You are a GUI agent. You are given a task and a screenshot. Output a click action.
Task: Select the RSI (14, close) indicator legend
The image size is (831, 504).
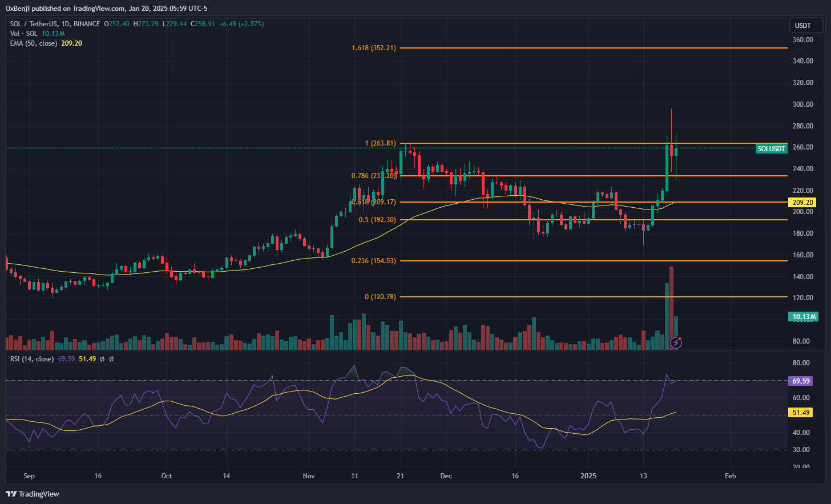(32, 359)
